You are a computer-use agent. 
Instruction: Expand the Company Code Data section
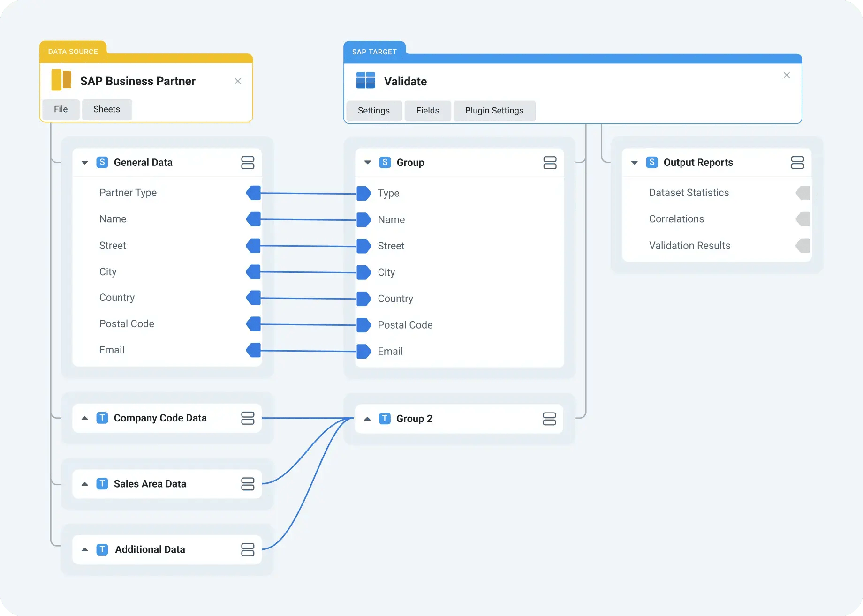coord(85,418)
